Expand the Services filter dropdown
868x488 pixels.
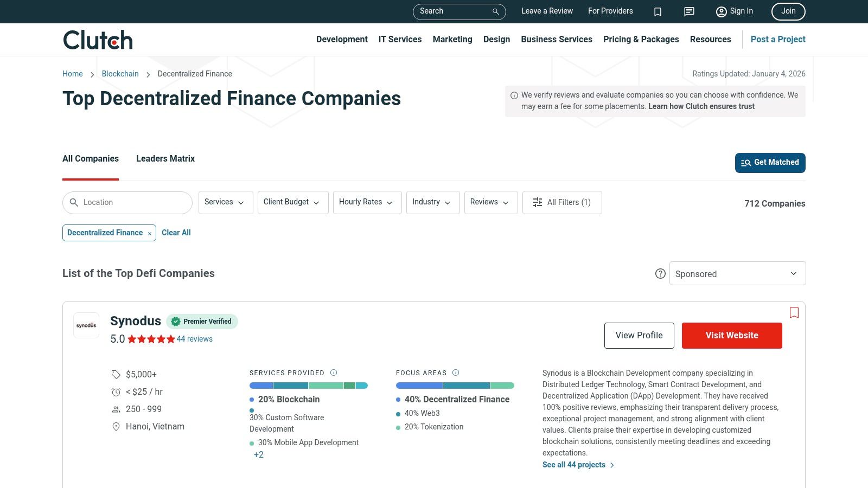pyautogui.click(x=226, y=202)
